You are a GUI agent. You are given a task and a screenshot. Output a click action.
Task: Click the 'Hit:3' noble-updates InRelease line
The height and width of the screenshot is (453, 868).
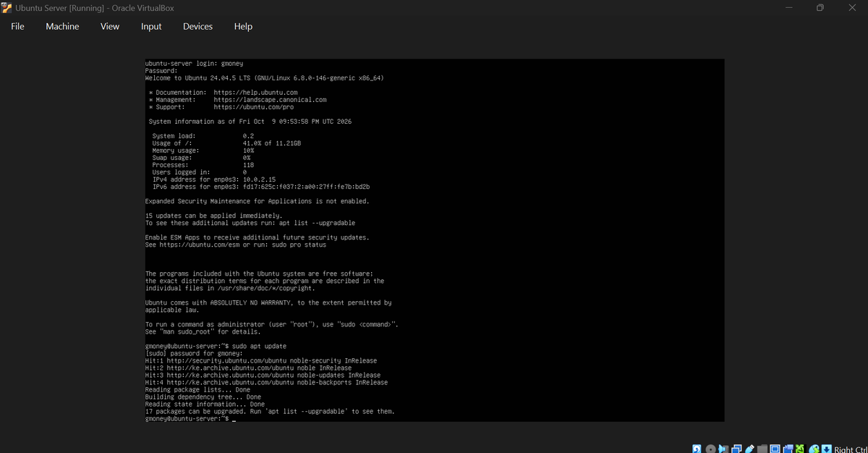[x=263, y=375]
